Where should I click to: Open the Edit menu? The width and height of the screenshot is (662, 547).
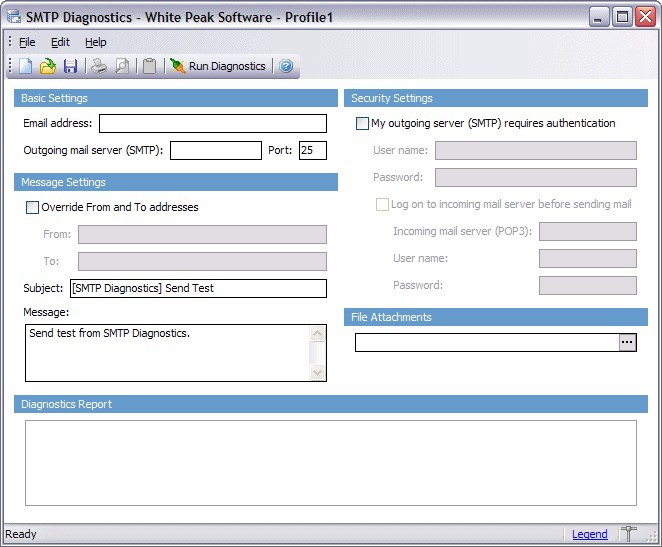[60, 42]
